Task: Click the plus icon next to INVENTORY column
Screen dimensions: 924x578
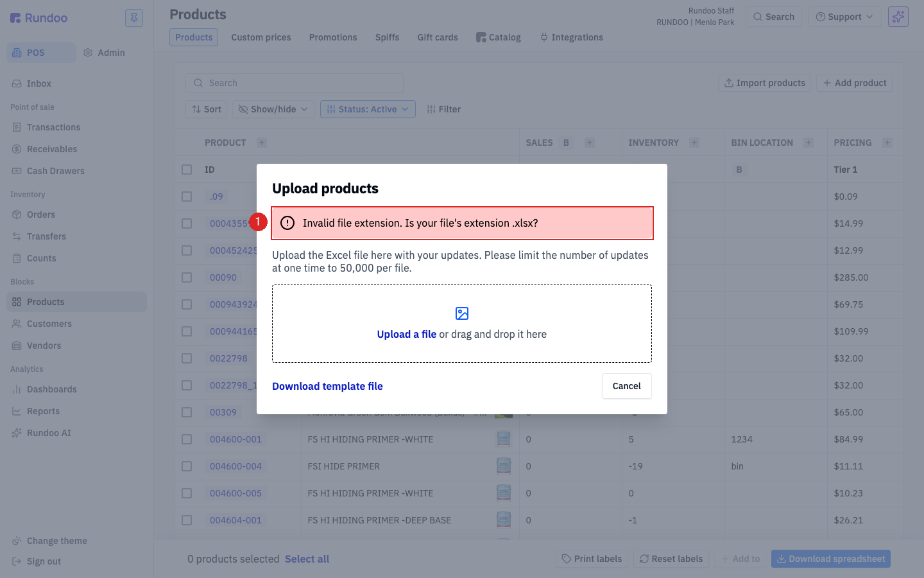Action: (x=694, y=143)
